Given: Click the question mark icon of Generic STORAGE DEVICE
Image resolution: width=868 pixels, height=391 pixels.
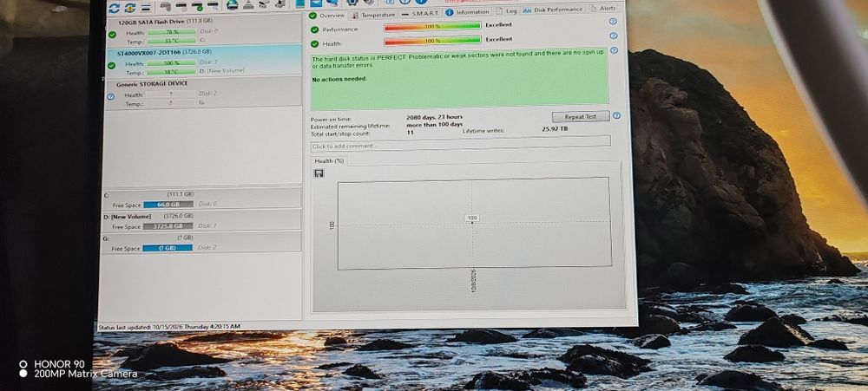Looking at the screenshot, I should 110,96.
